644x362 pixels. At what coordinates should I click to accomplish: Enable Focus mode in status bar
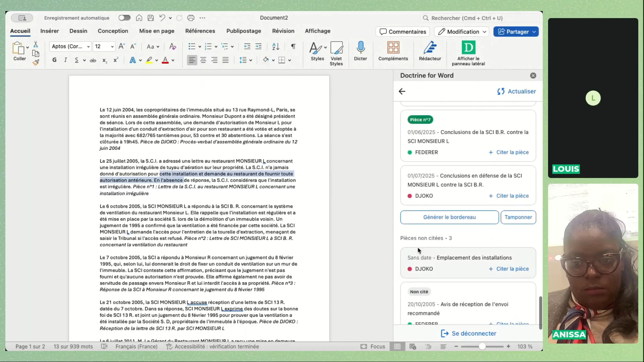(x=373, y=347)
